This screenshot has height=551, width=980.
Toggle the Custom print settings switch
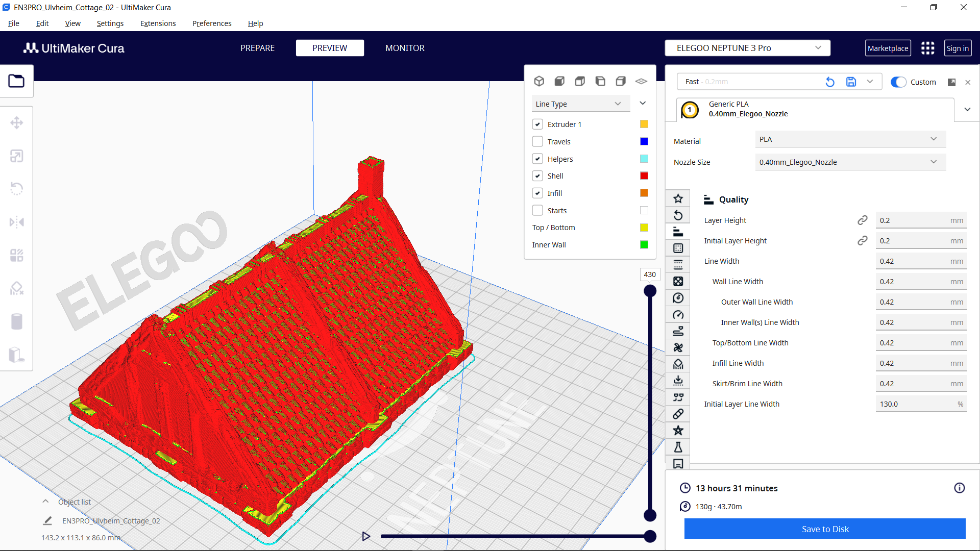[x=898, y=82]
